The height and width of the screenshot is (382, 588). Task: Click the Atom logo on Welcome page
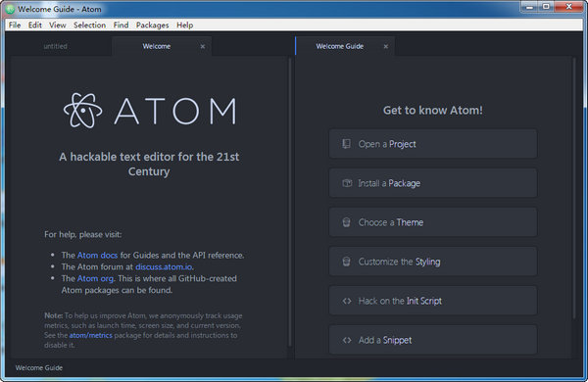[x=150, y=111]
